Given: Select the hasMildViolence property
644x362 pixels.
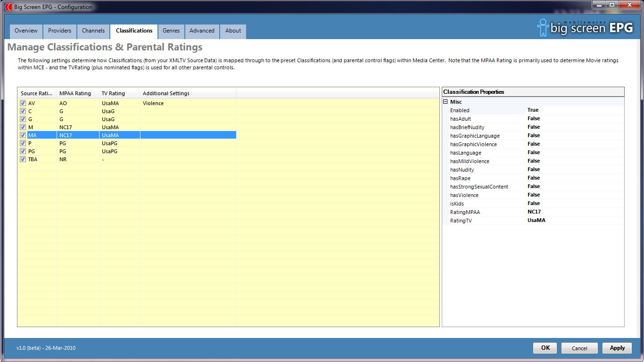Looking at the screenshot, I should coord(533,161).
